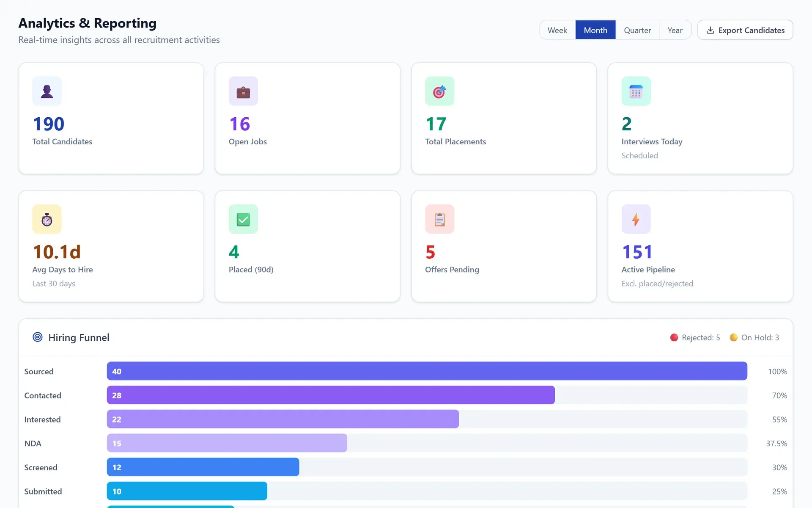Switch time range to Week

click(557, 30)
